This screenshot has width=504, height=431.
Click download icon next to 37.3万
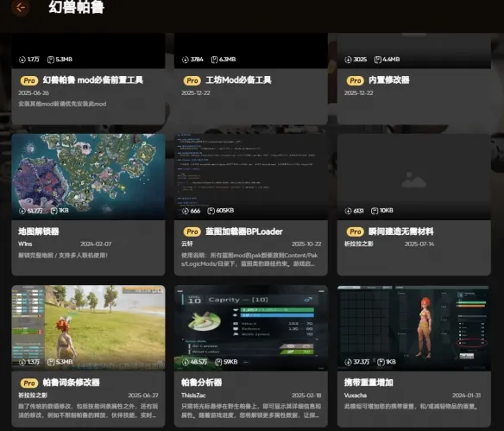348,362
